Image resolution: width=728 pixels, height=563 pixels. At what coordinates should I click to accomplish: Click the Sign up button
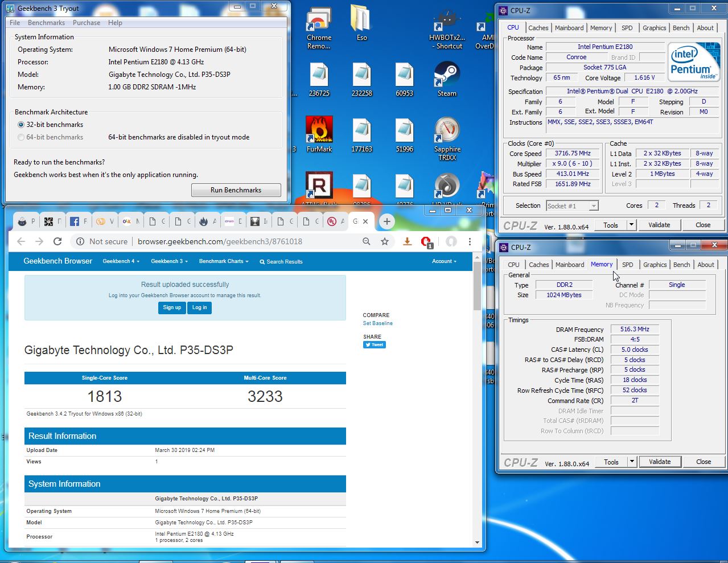(172, 307)
